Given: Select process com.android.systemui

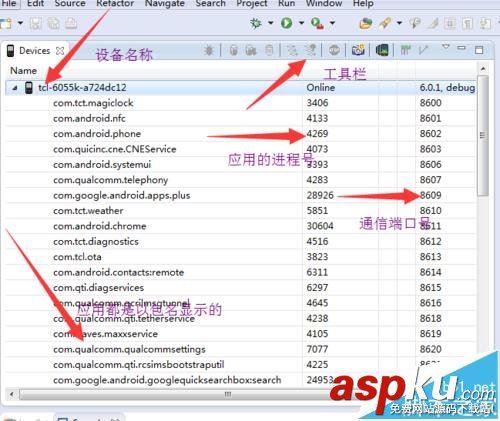Looking at the screenshot, I should coord(102,164).
